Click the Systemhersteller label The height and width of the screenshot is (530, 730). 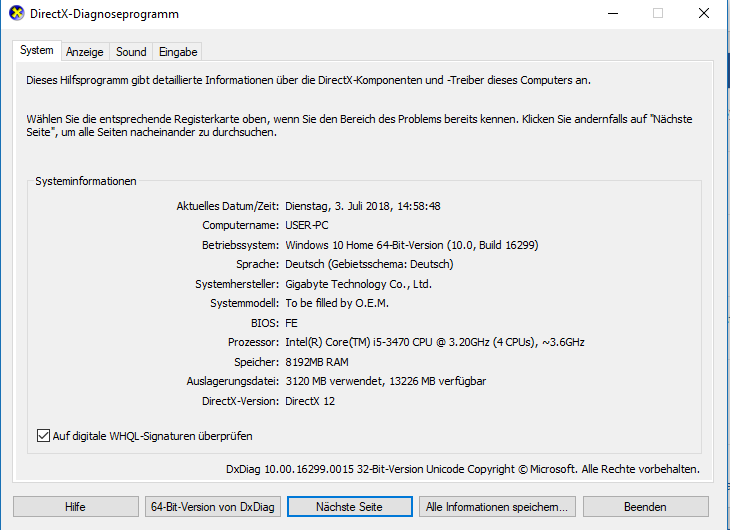point(237,284)
